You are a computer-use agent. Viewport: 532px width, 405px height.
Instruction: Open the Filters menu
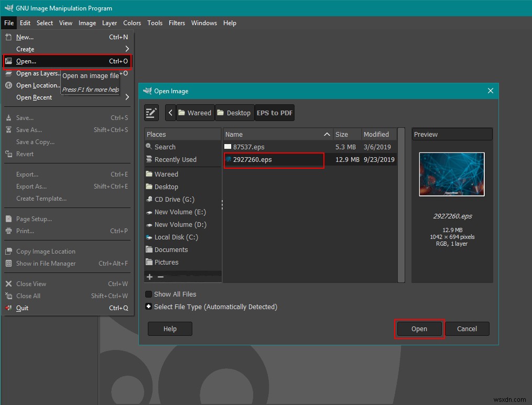point(177,23)
